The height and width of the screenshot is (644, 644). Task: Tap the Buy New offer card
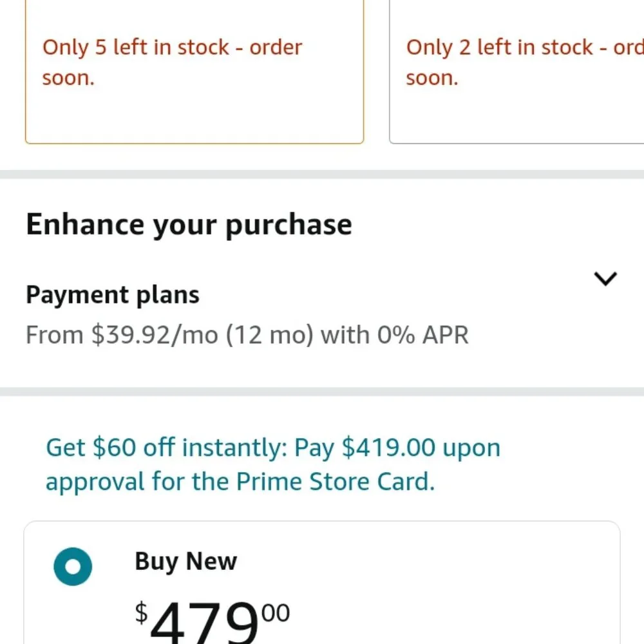[x=322, y=582]
